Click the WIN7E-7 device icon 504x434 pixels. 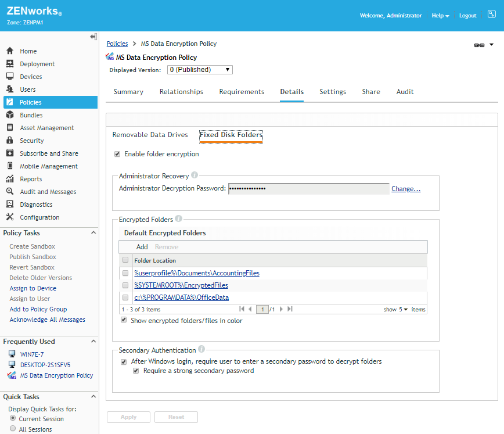12,354
